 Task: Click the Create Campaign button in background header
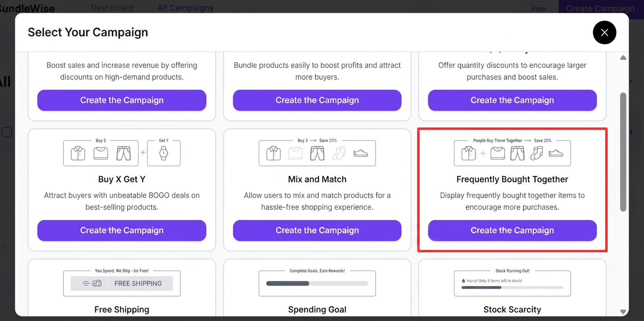click(600, 8)
